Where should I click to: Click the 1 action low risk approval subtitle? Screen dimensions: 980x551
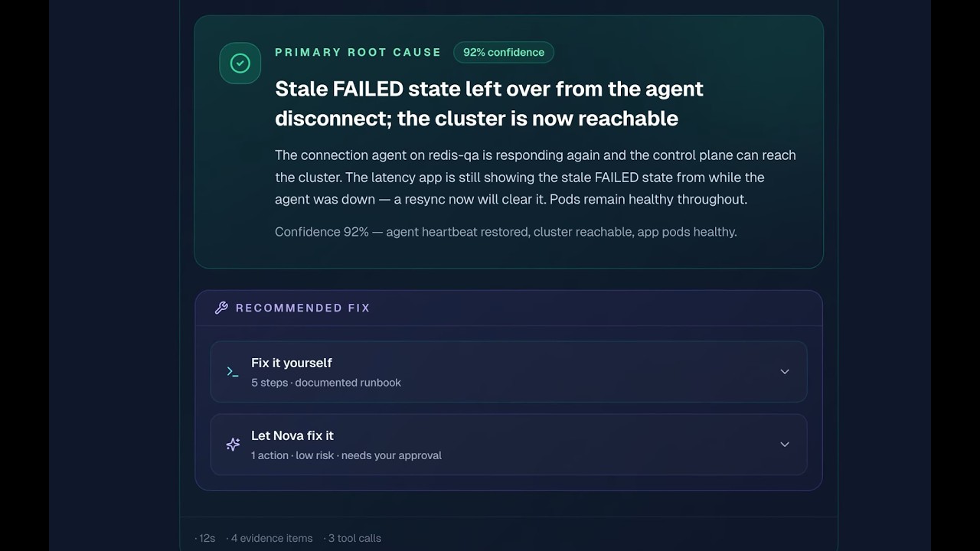point(346,455)
